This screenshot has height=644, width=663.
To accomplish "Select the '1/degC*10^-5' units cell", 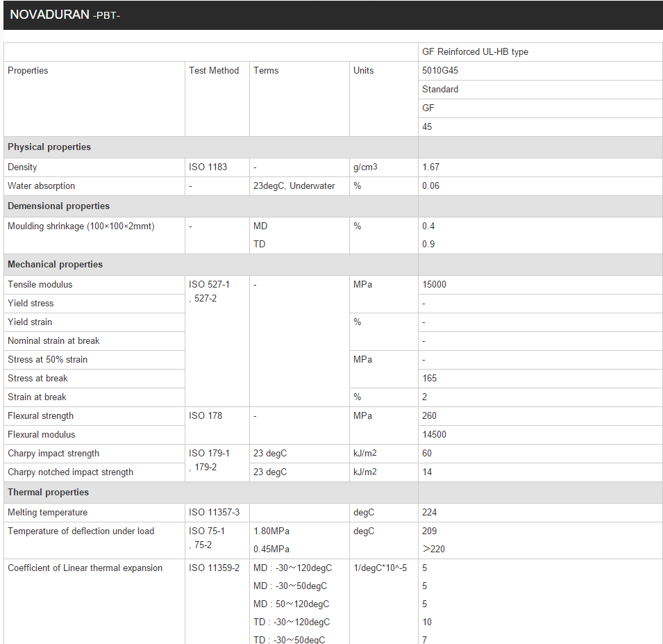I will tap(383, 602).
